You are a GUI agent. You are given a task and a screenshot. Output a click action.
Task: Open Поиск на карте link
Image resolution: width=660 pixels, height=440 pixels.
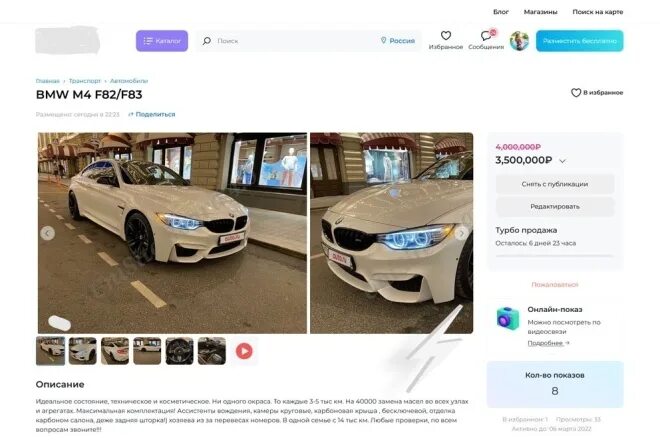click(x=598, y=12)
